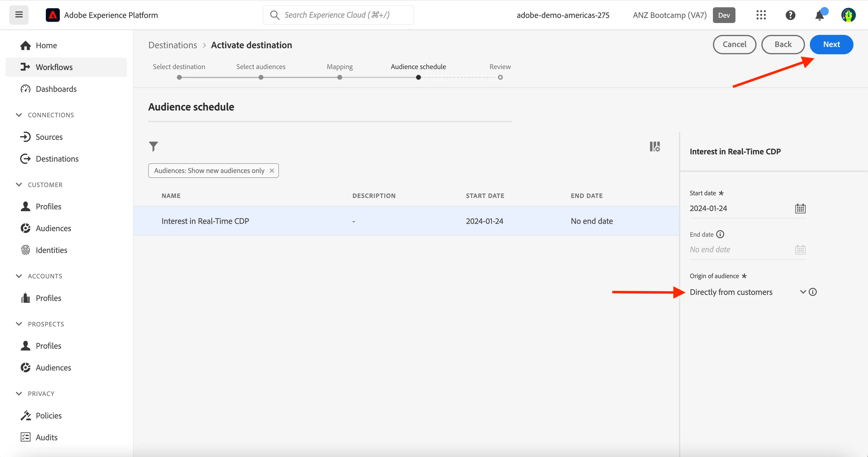The height and width of the screenshot is (457, 868).
Task: Go to Mapping step
Action: 340,71
